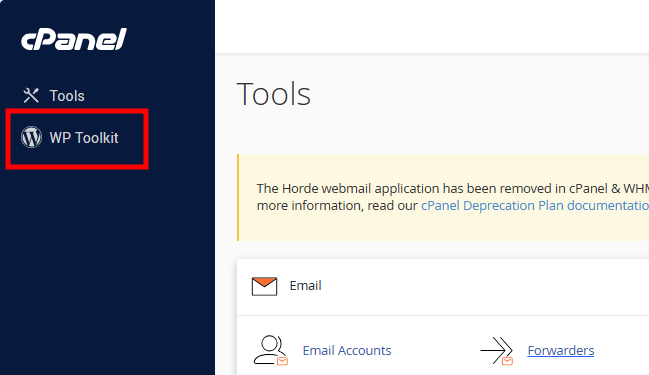The width and height of the screenshot is (649, 375).
Task: Click the Tools page heading
Action: tap(274, 94)
